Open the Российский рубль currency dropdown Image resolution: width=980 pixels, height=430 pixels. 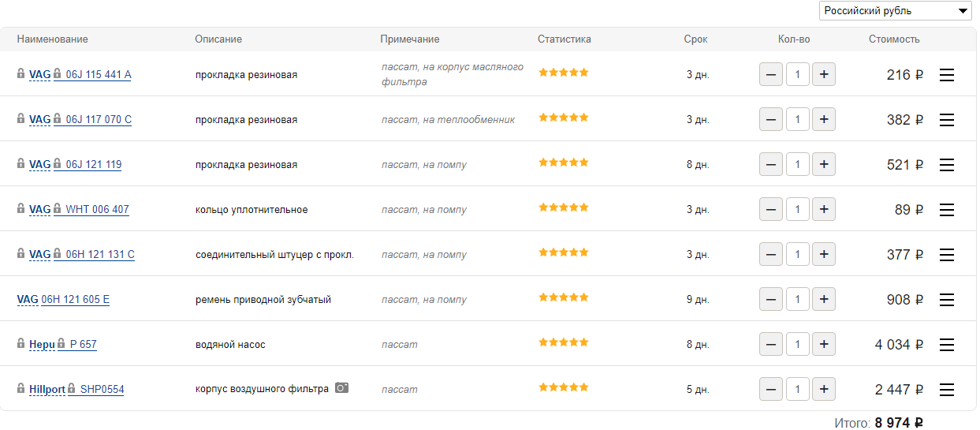coord(896,11)
